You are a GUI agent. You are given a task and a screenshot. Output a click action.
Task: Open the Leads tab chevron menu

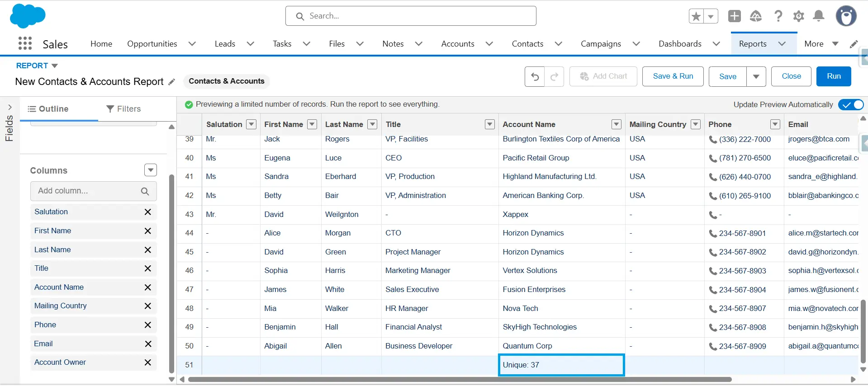250,44
